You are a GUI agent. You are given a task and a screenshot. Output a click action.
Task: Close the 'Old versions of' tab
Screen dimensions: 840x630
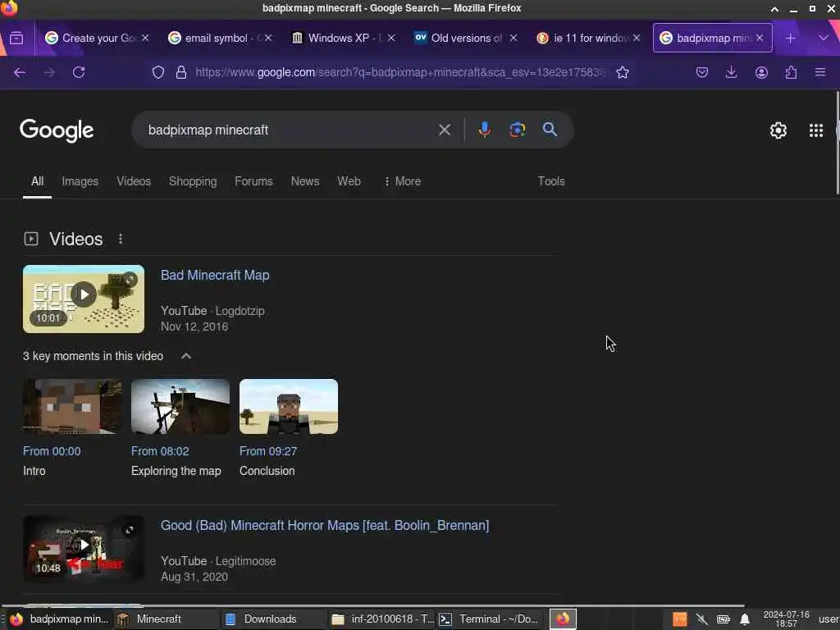coord(514,38)
